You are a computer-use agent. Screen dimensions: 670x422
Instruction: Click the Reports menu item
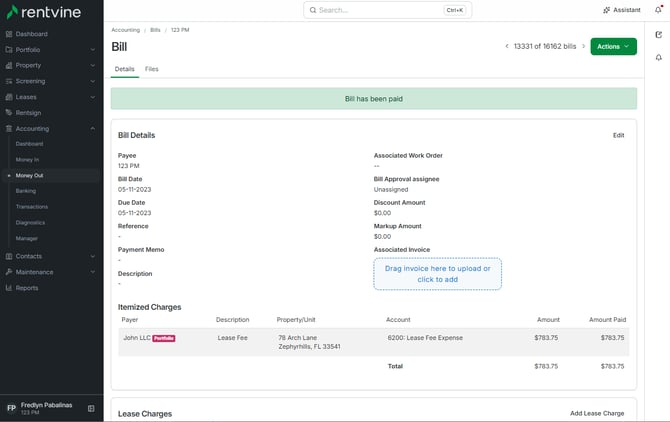coord(27,288)
